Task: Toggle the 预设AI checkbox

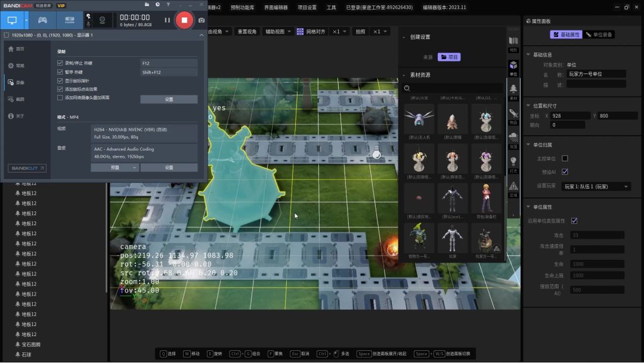Action: pyautogui.click(x=565, y=171)
